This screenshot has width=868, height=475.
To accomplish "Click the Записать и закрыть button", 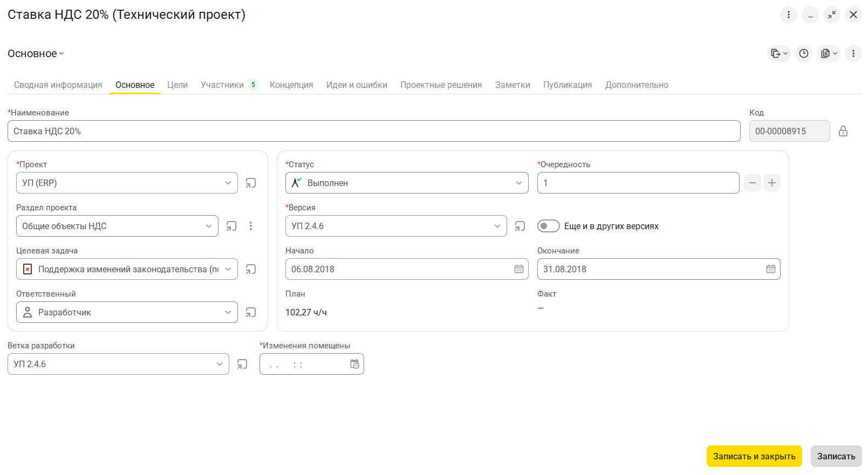I will point(754,456).
